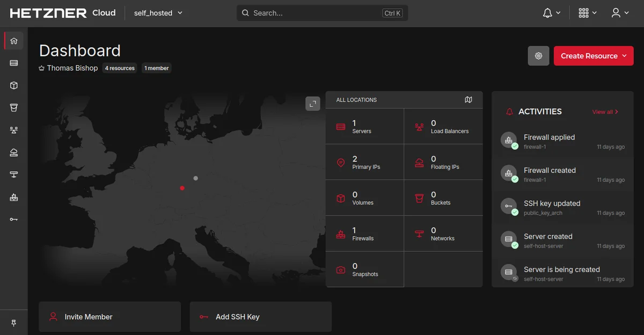Open the notifications bell dropdown
644x335 pixels.
tap(551, 13)
